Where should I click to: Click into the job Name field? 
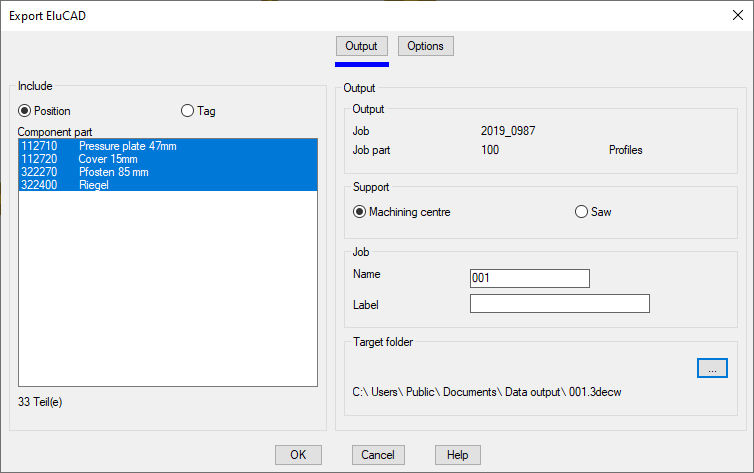pyautogui.click(x=529, y=278)
